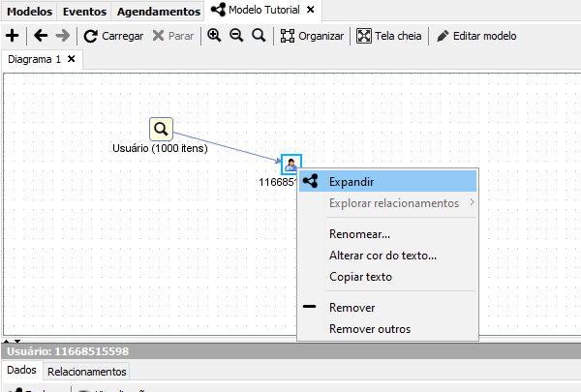Image resolution: width=581 pixels, height=392 pixels.
Task: Choose Alterar cor do texto... option
Action: click(382, 255)
